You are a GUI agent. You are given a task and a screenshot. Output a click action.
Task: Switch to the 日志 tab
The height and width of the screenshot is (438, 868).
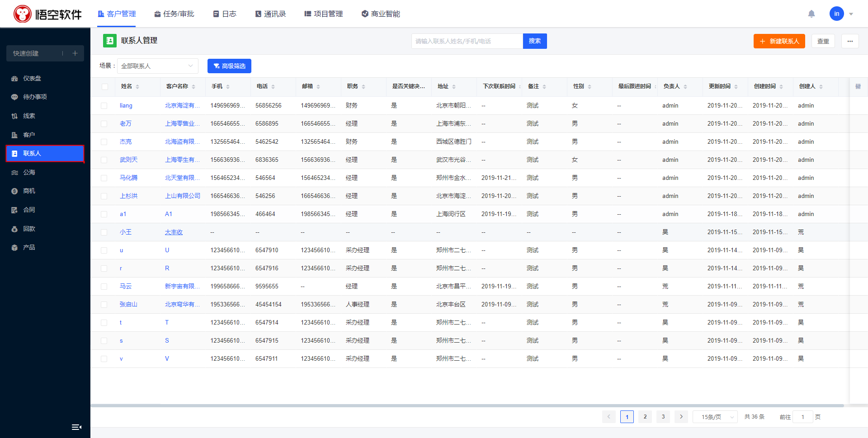click(x=225, y=14)
